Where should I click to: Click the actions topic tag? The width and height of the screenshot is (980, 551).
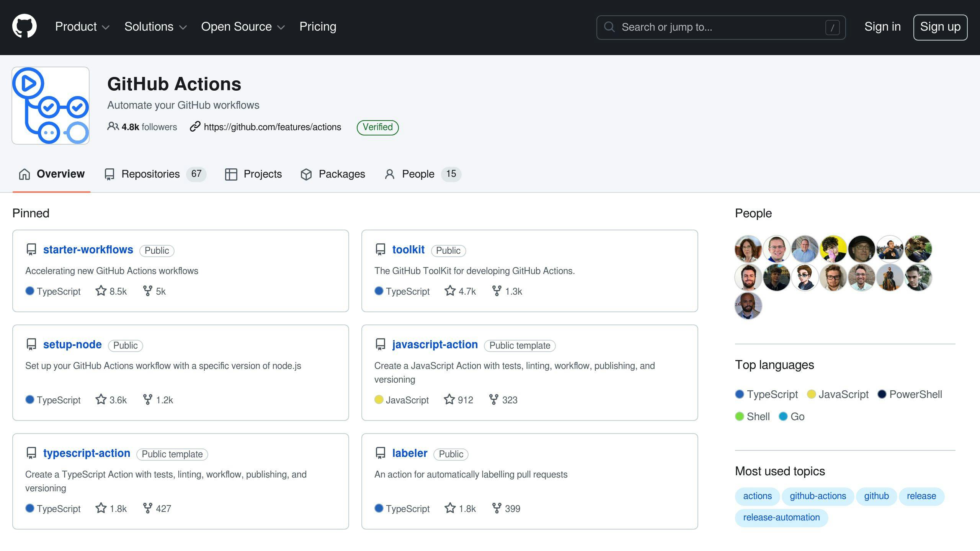pyautogui.click(x=757, y=496)
